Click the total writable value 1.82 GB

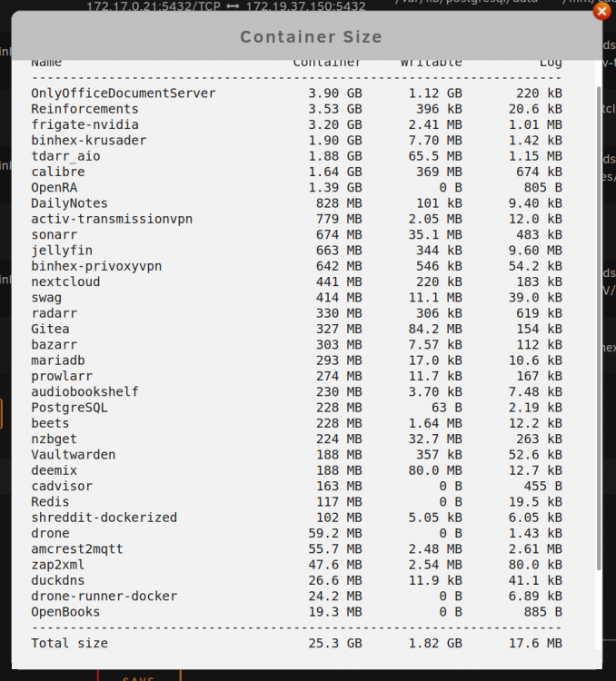435,643
